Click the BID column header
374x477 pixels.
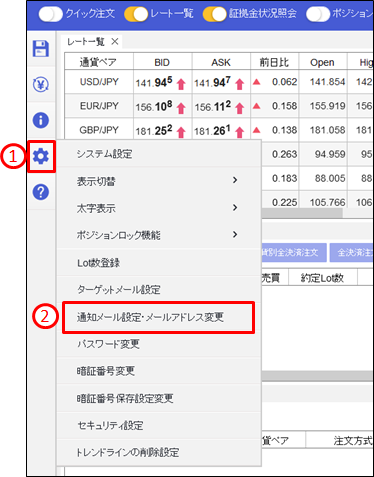(162, 62)
